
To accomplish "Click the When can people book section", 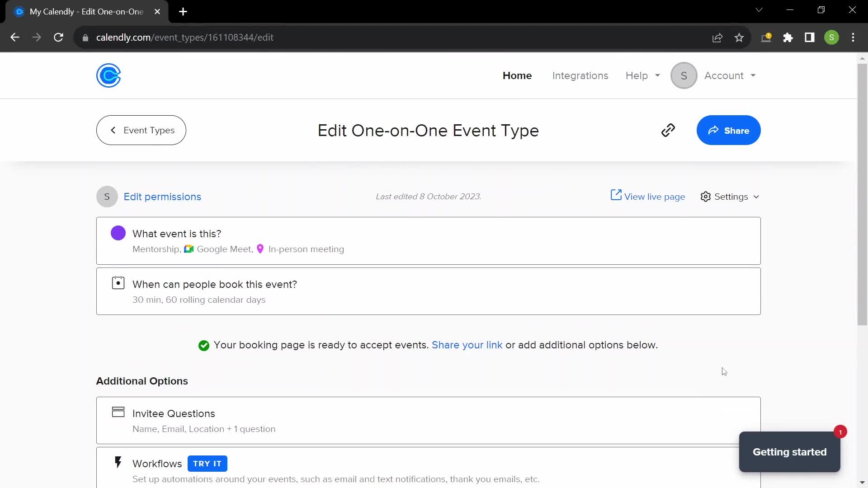I will click(x=428, y=291).
